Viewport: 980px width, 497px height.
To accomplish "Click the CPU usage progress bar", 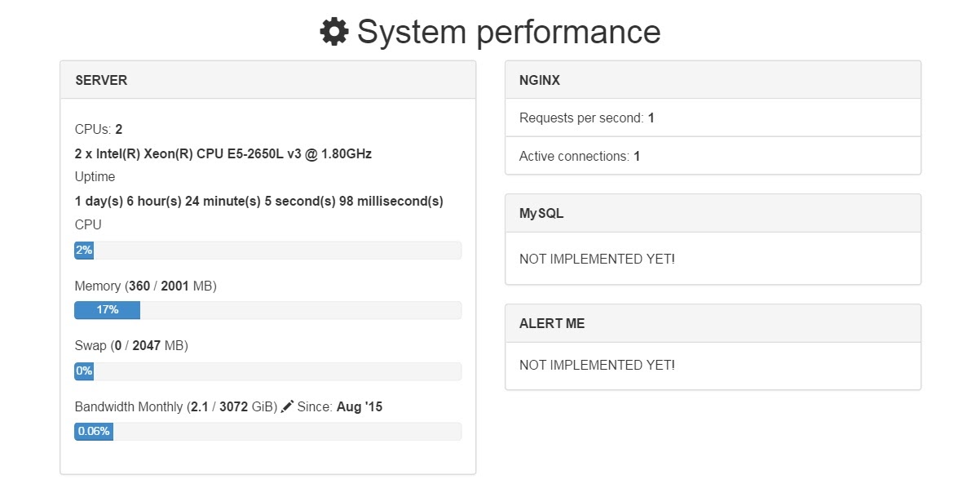I will tap(267, 251).
